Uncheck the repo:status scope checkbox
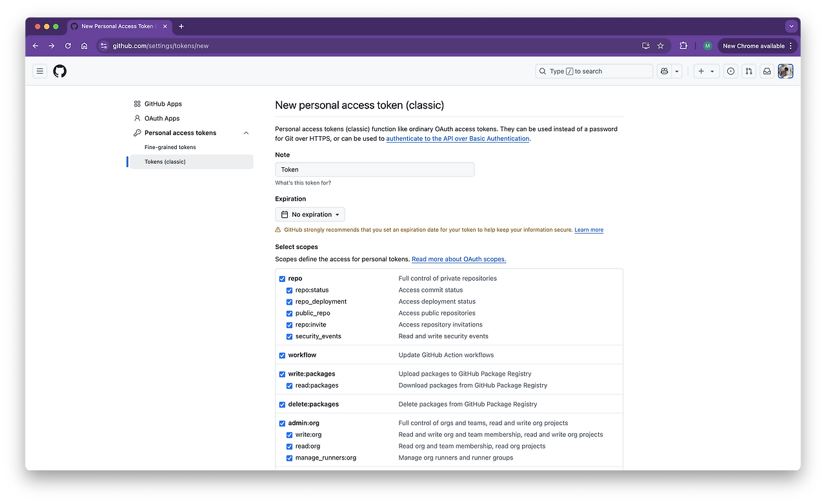The height and width of the screenshot is (504, 826). pos(290,290)
